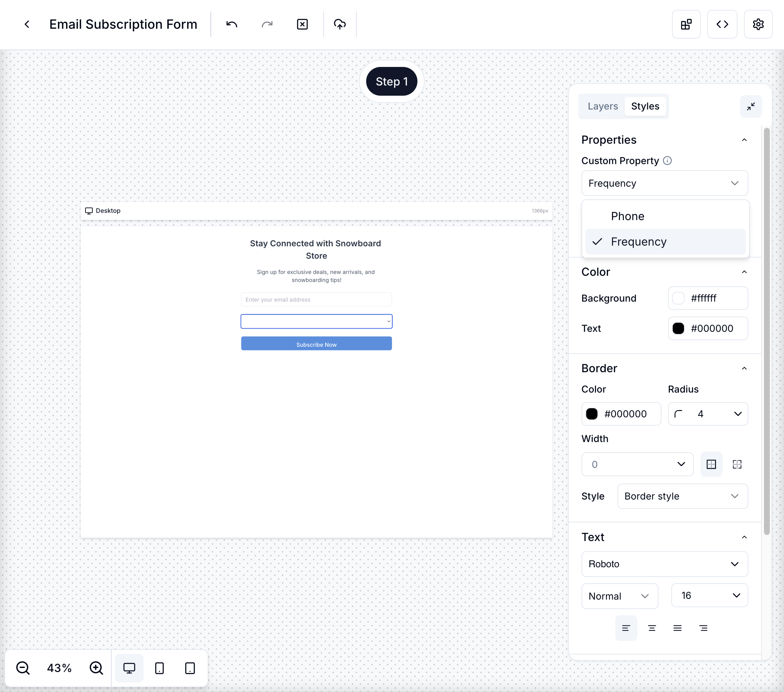Switch to the Layers tab
This screenshot has height=692, width=784.
coord(602,106)
